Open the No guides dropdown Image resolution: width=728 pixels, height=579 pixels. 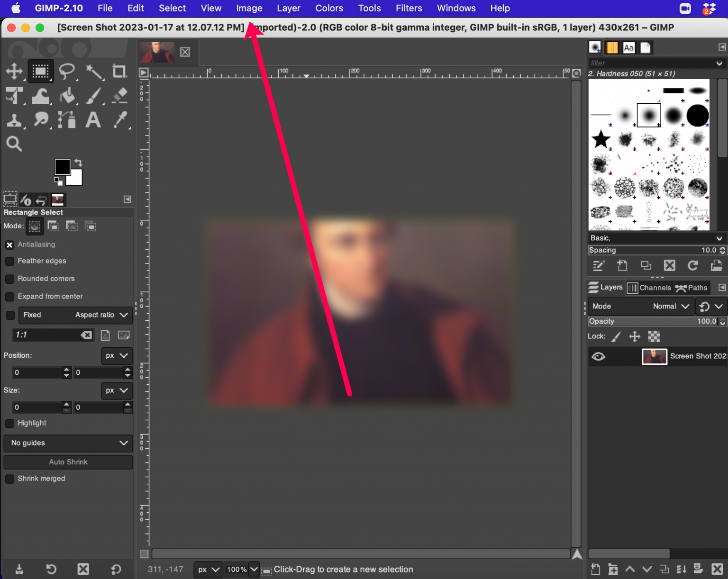click(68, 443)
